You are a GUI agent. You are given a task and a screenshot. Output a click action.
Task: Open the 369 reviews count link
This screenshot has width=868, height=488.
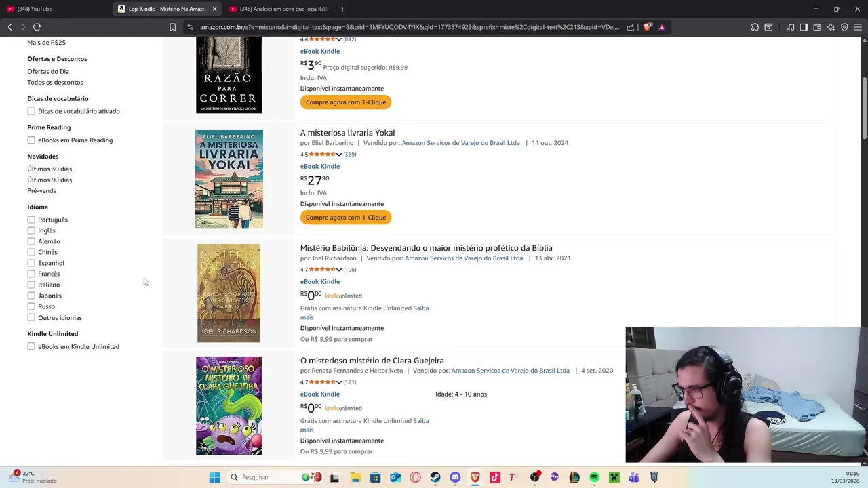tap(349, 155)
